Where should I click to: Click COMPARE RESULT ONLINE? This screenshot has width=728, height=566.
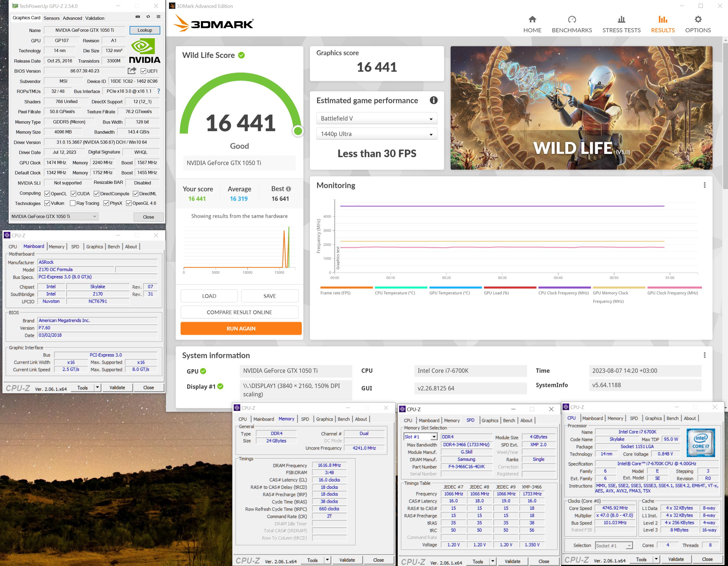tap(239, 312)
